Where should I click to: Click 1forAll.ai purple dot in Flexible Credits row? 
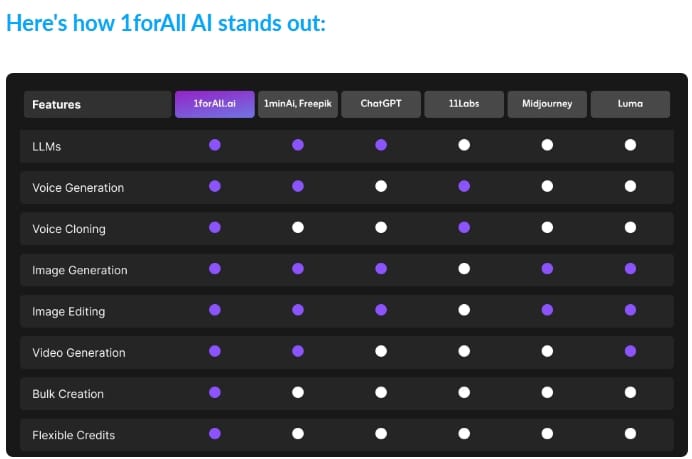pyautogui.click(x=215, y=433)
